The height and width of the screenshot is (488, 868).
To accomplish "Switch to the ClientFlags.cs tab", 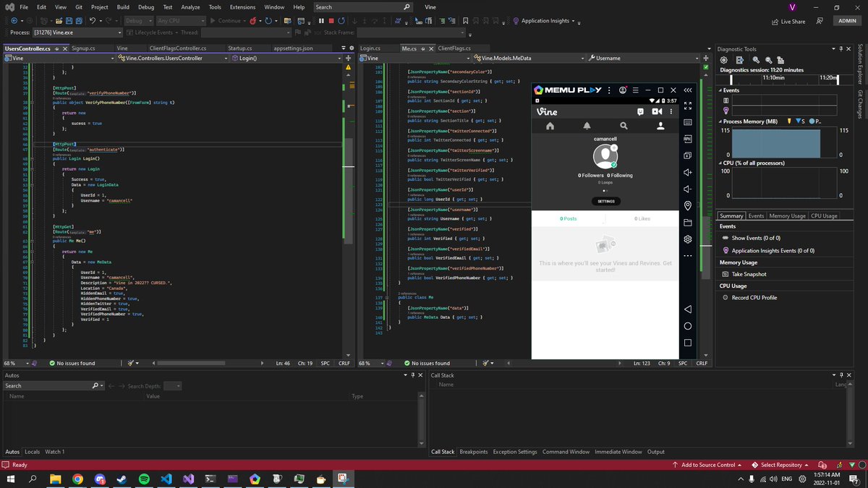I will 454,48.
